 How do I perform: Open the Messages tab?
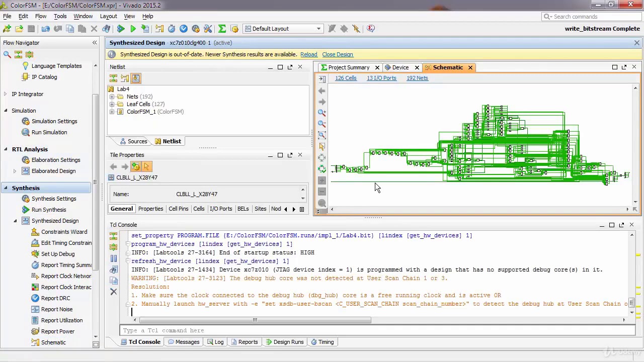click(184, 342)
